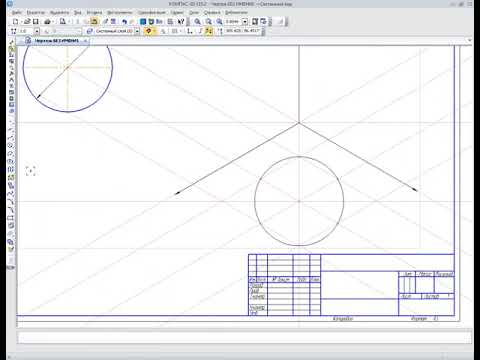Click the second magnifier zoom icon
The image size is (480, 360).
[x=208, y=22]
